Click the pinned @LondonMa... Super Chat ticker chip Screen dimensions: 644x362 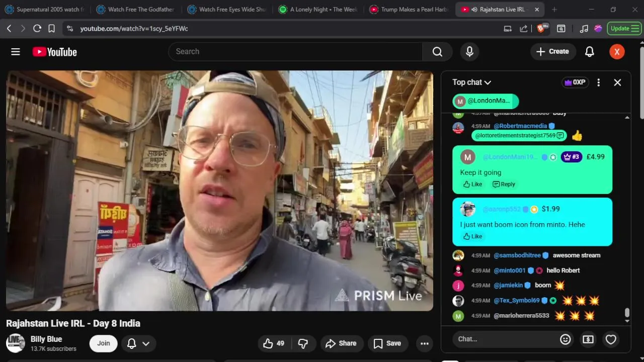pyautogui.click(x=486, y=101)
